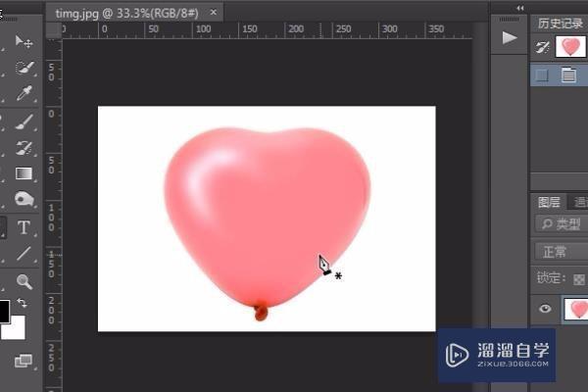The image size is (588, 392).
Task: Swap foreground and background colors
Action: pos(22,303)
